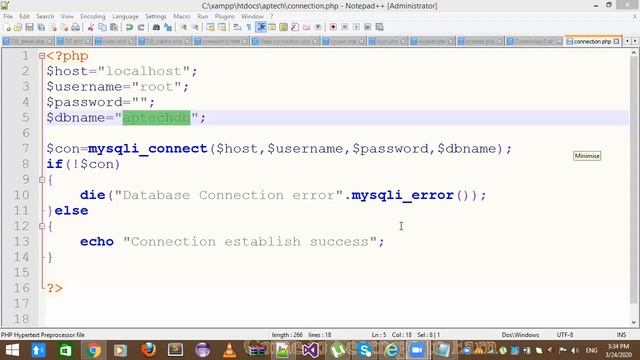This screenshot has height=360, width=640.
Task: Click line number 10 in the margin
Action: pyautogui.click(x=21, y=195)
